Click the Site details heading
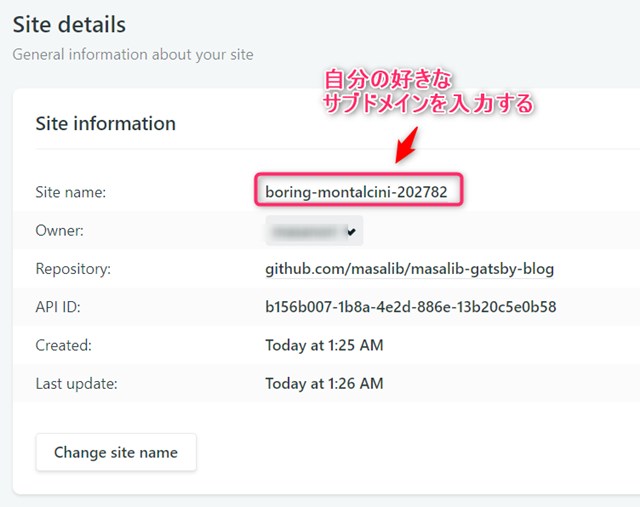640x507 pixels. 69,24
